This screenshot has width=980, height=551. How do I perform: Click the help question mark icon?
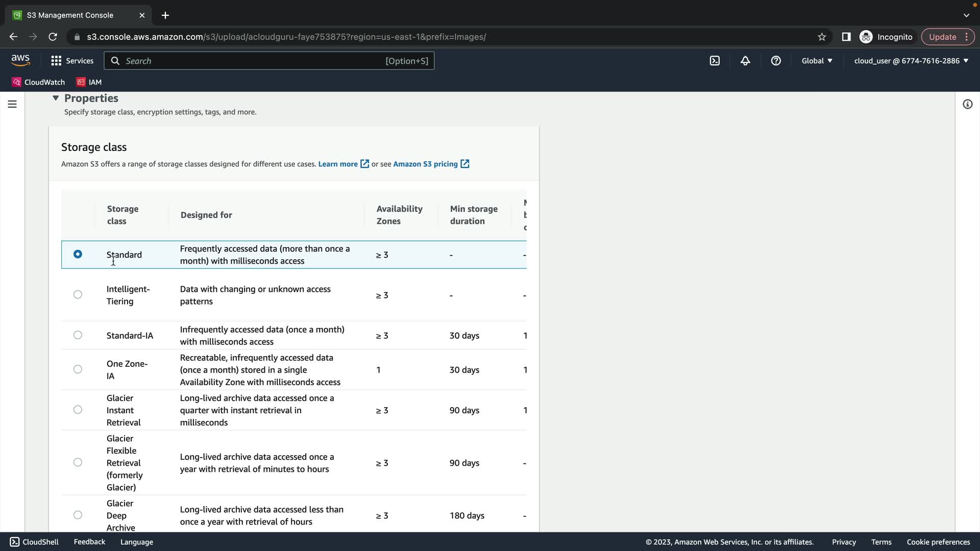pyautogui.click(x=776, y=61)
